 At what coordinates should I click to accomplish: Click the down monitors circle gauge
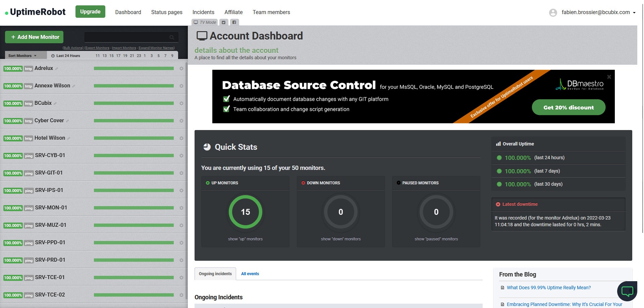(x=341, y=212)
